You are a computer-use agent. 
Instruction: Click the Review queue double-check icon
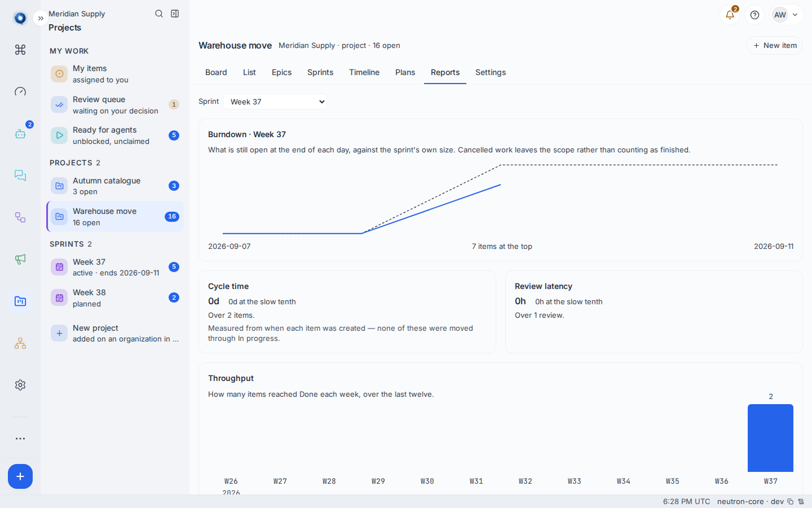coord(59,104)
